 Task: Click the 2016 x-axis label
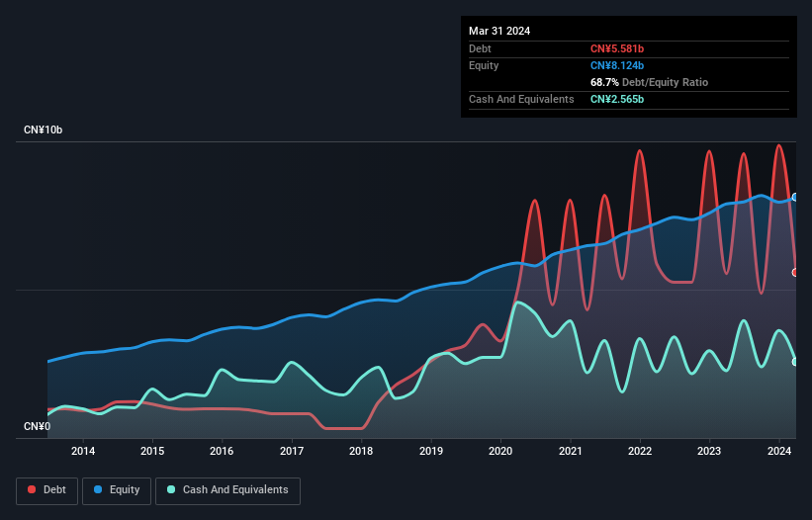coord(222,451)
